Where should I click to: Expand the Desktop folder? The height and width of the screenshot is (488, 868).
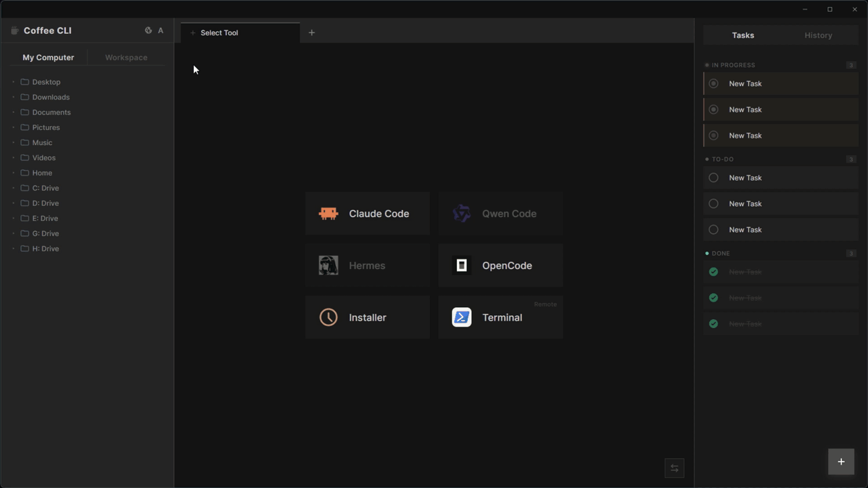[14, 81]
